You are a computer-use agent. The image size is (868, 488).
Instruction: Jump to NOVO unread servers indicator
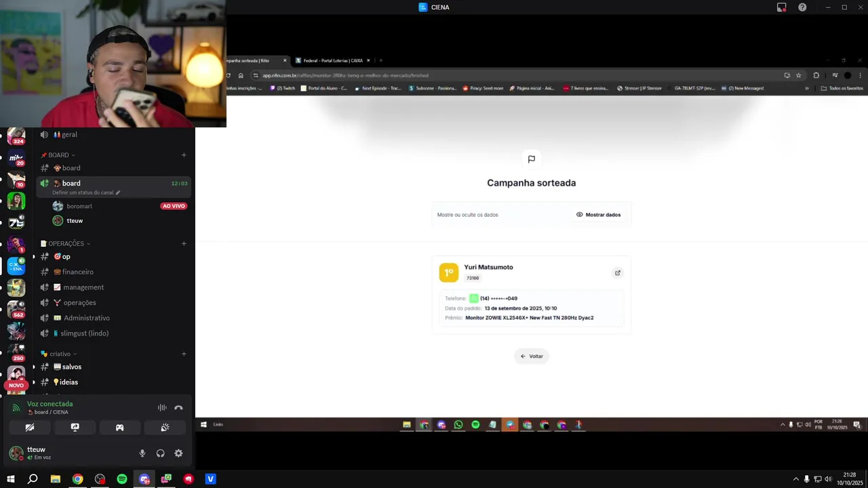pos(16,385)
